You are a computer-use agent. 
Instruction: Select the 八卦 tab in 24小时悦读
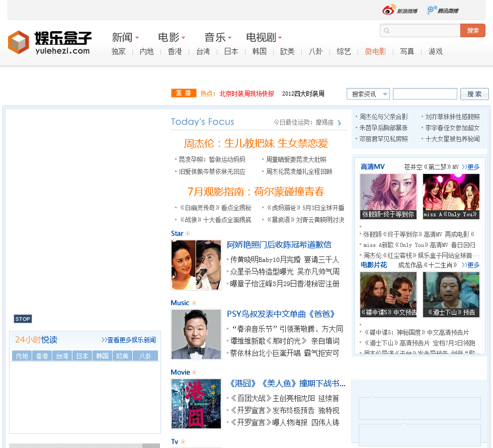point(145,356)
